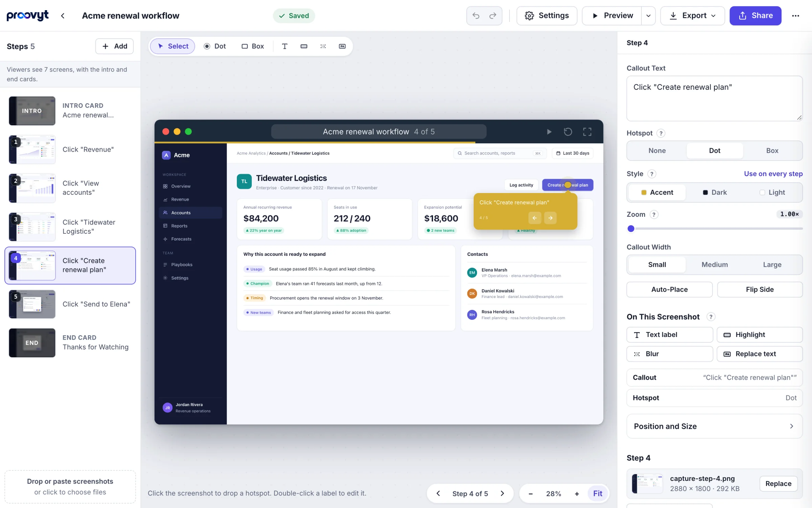
Task: Open Zoom help question mark
Action: click(x=654, y=214)
